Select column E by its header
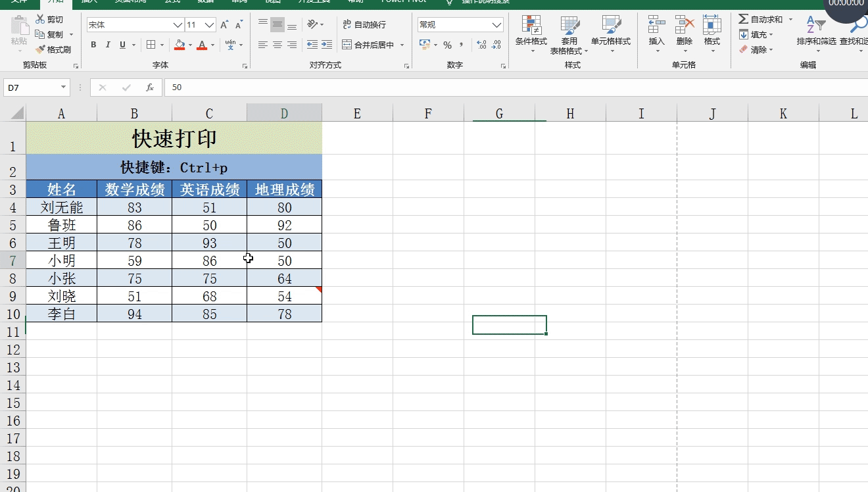Screen dimensions: 868x492 [x=357, y=113]
